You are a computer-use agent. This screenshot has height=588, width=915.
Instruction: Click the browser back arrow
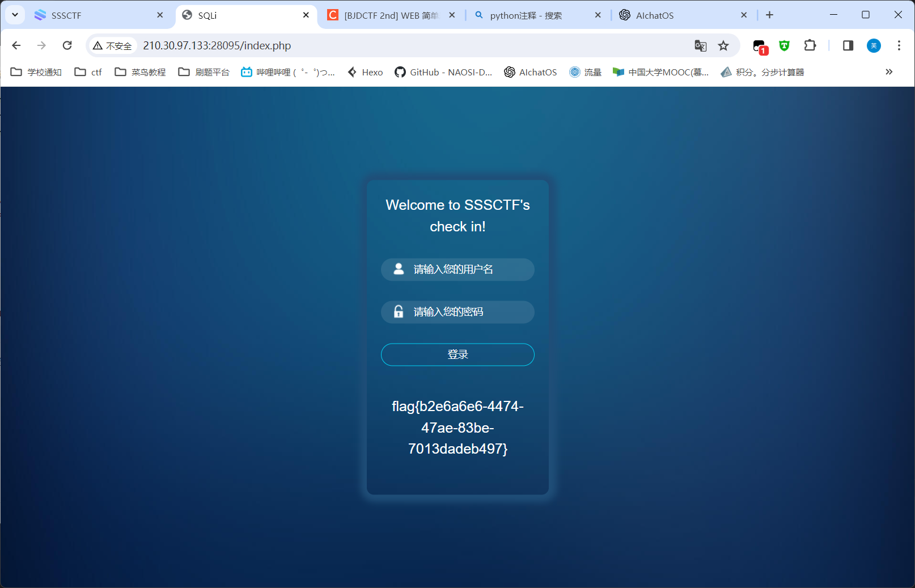(x=16, y=45)
